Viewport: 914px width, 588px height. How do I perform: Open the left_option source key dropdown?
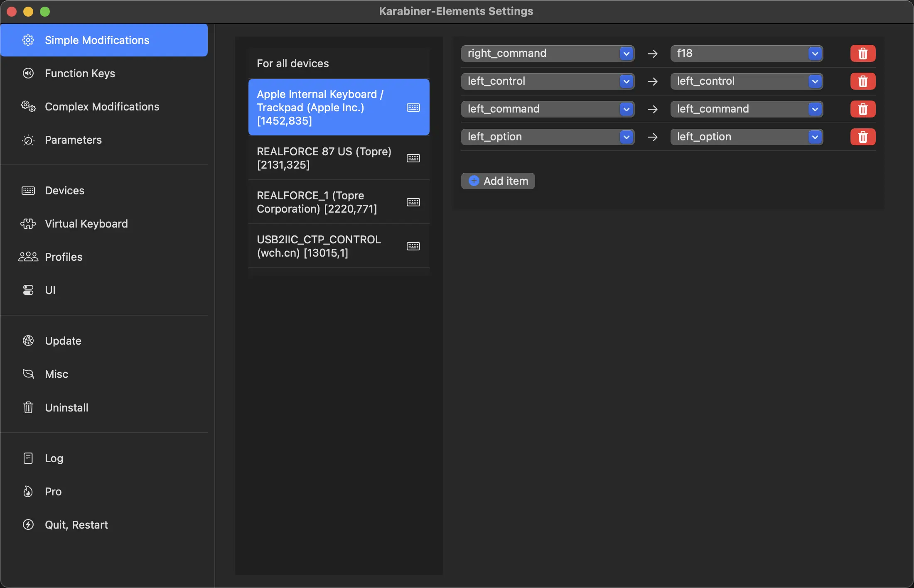(548, 137)
